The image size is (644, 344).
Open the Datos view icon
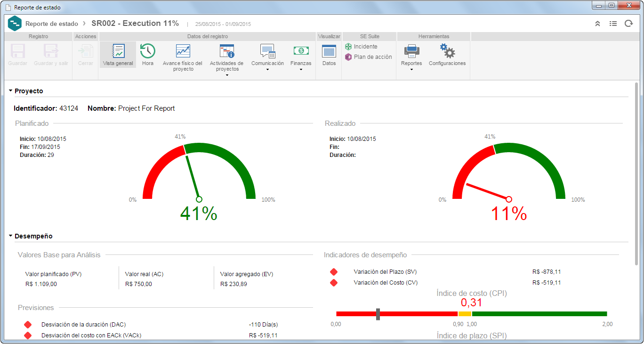point(329,51)
